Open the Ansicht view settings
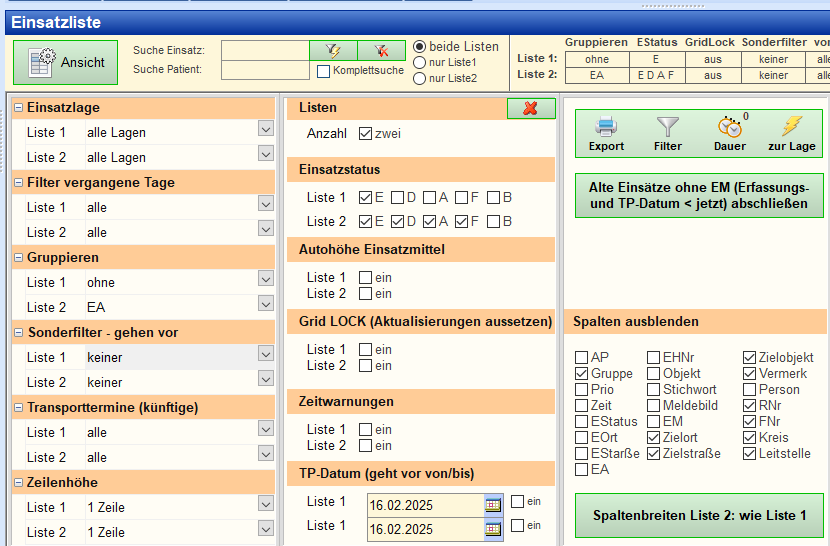Image resolution: width=830 pixels, height=546 pixels. 66,62
